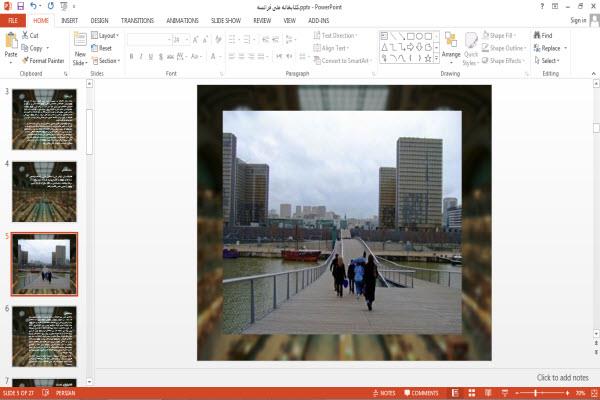
Task: Open the Layout dropdown
Action: click(x=105, y=35)
